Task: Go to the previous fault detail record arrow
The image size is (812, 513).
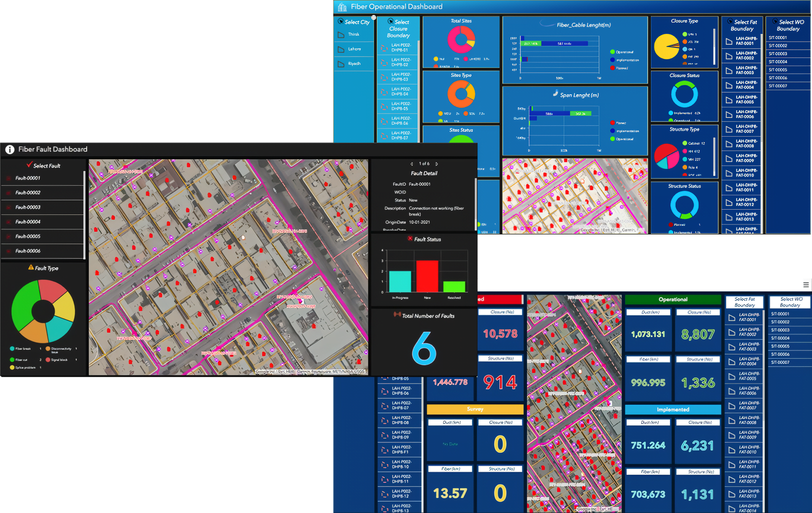Action: click(x=412, y=164)
